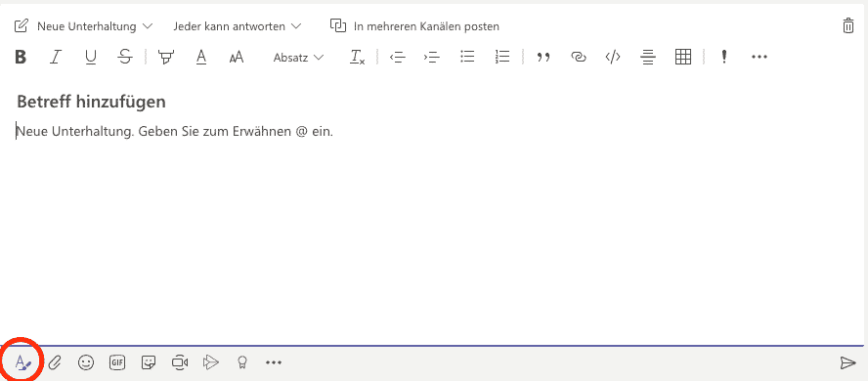Screen dimensions: 868x381
Task: Toggle bold formatting
Action: tap(21, 57)
